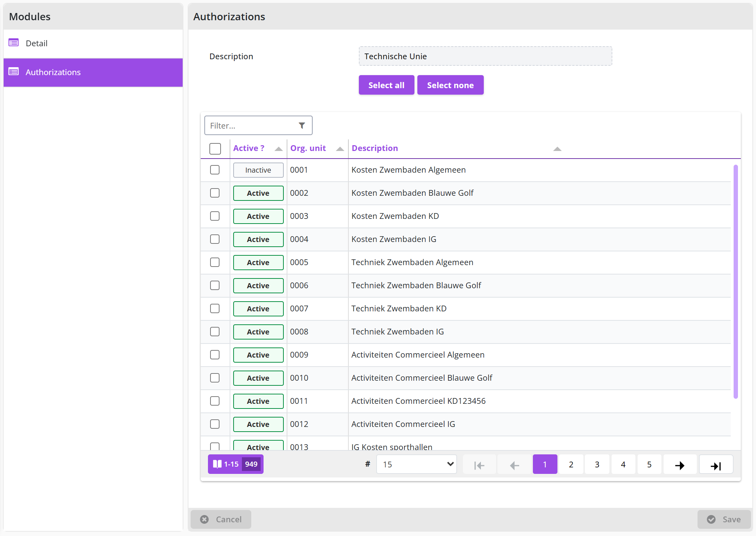The height and width of the screenshot is (536, 756).
Task: Click the 1-15 records book icon
Action: [x=217, y=464]
